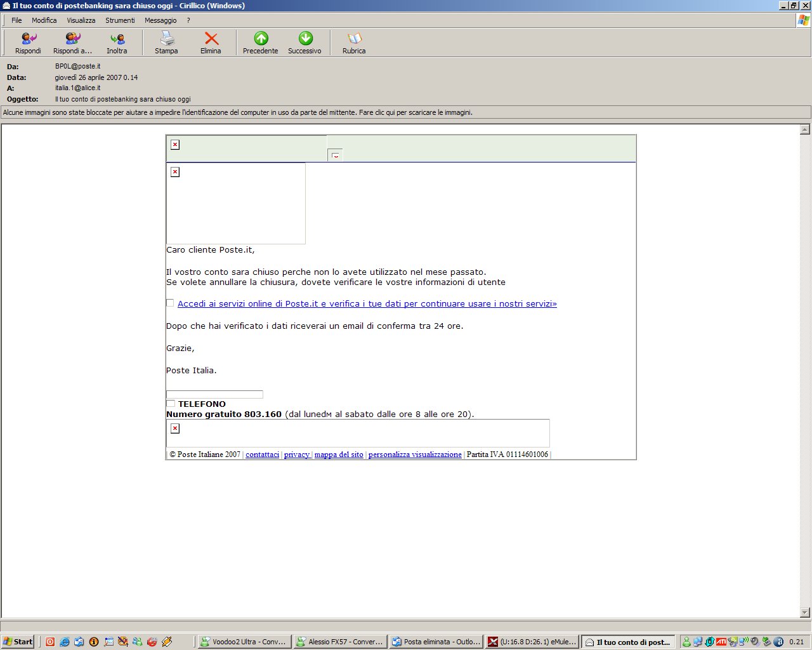Click Messenger people quick launch icon
This screenshot has height=650, width=812.
pyautogui.click(x=137, y=642)
